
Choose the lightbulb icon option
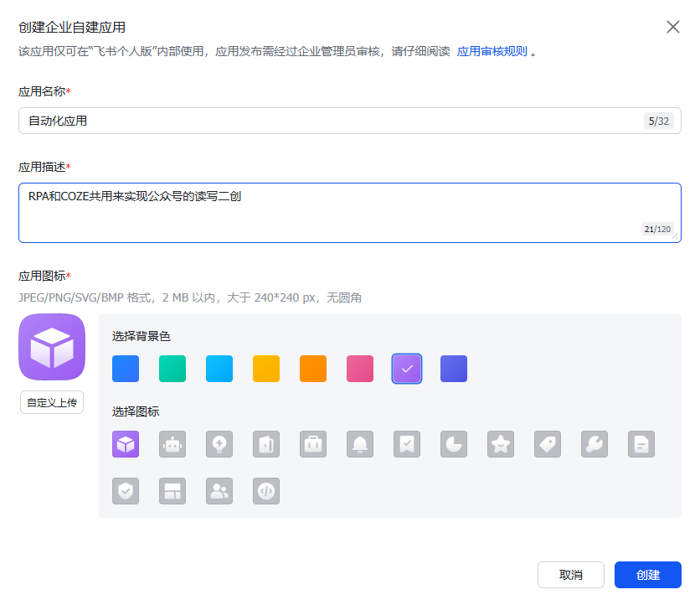click(x=219, y=444)
